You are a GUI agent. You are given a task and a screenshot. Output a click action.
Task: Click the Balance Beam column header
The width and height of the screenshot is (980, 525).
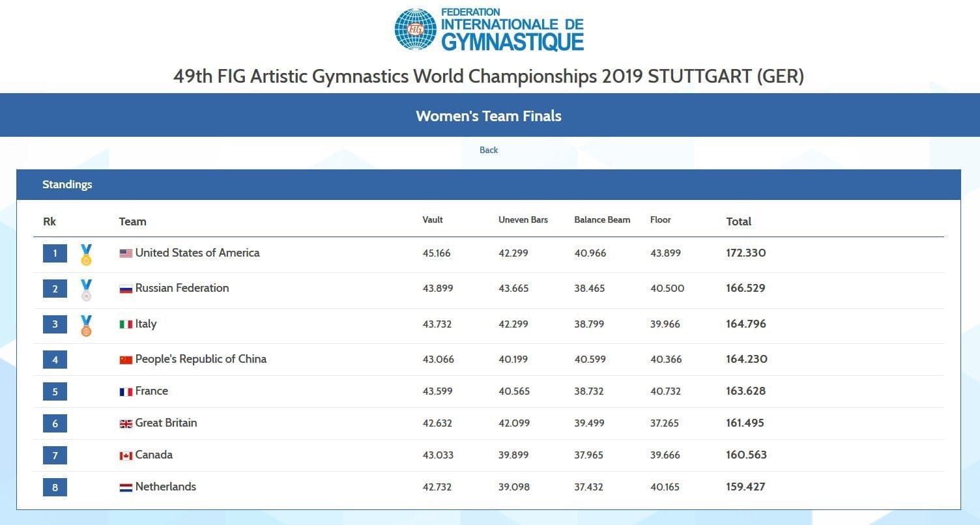point(602,220)
